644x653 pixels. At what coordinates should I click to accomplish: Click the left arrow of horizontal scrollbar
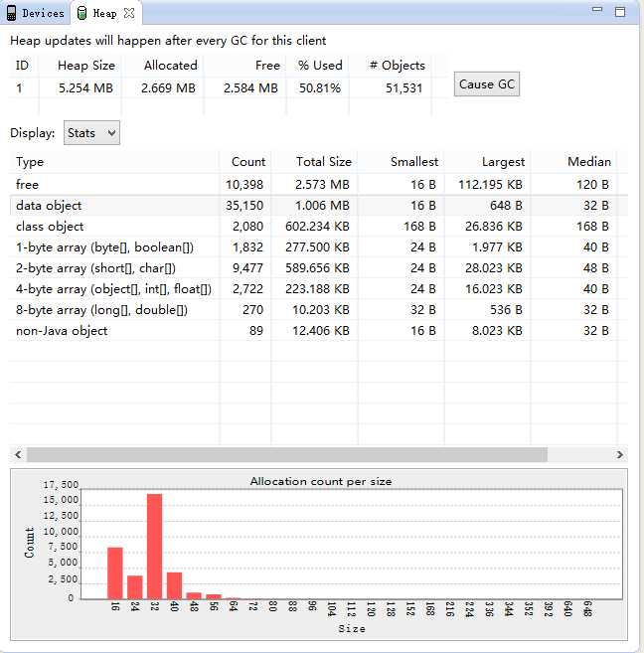click(x=18, y=454)
